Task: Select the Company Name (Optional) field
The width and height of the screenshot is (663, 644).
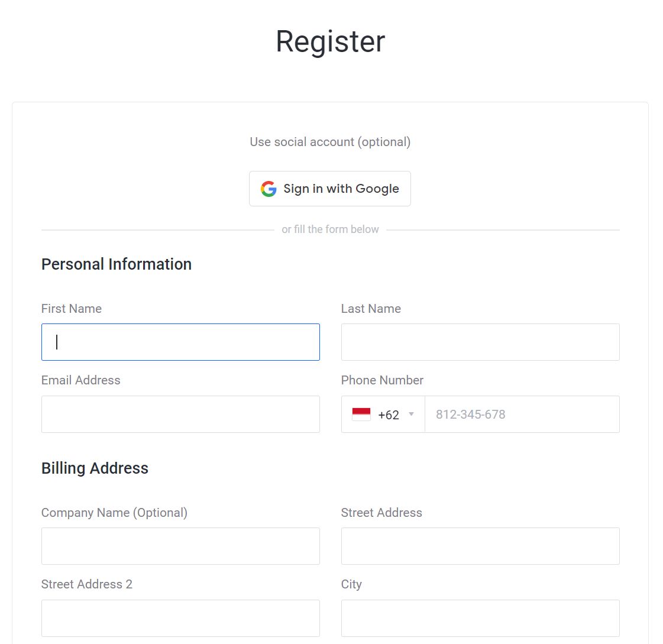Action: point(180,546)
